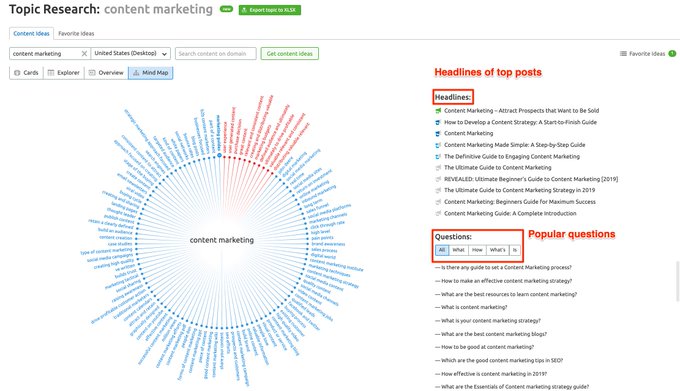Click question What are the best resources

tap(506, 294)
